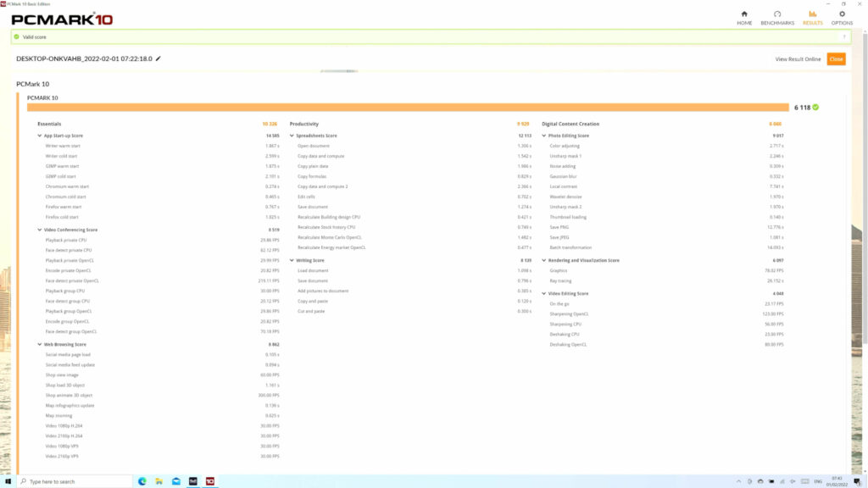The image size is (868, 488).
Task: Click the Chromium warm start row
Action: tap(162, 186)
